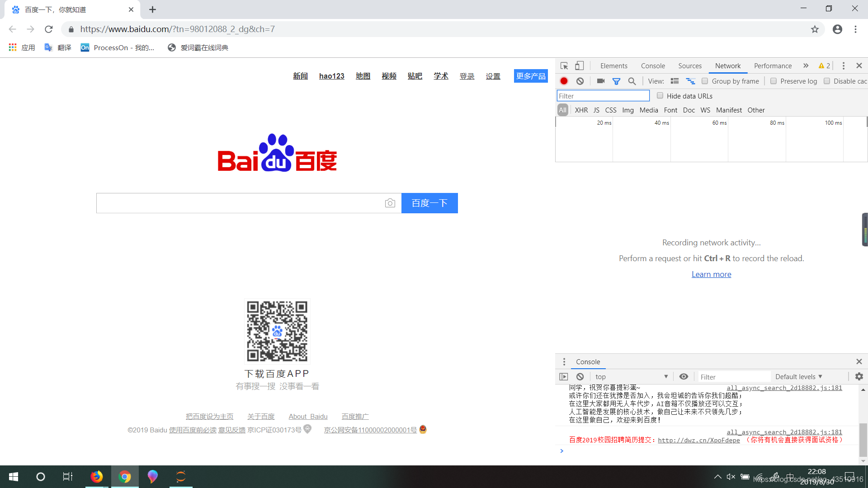Open the 新闻 link
The width and height of the screenshot is (868, 488).
point(300,76)
